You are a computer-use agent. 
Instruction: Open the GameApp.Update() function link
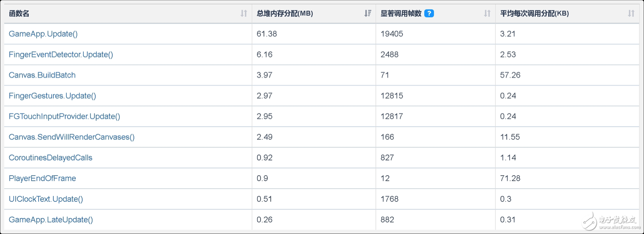point(43,34)
